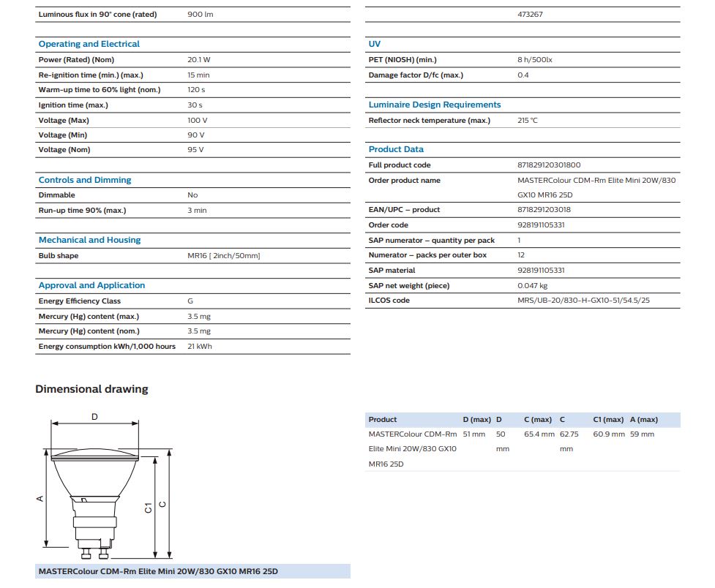Click the '15 min' re-ignition value
This screenshot has width=715, height=588.
[198, 75]
